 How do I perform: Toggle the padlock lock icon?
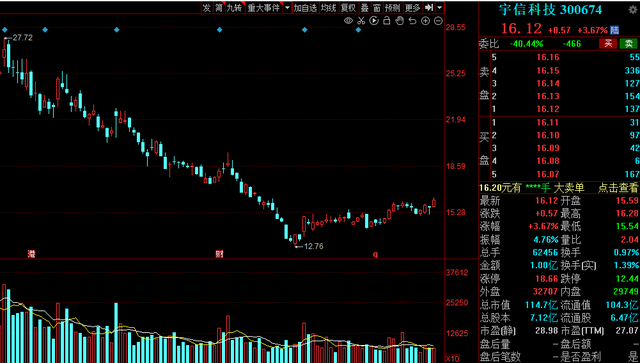(387, 20)
